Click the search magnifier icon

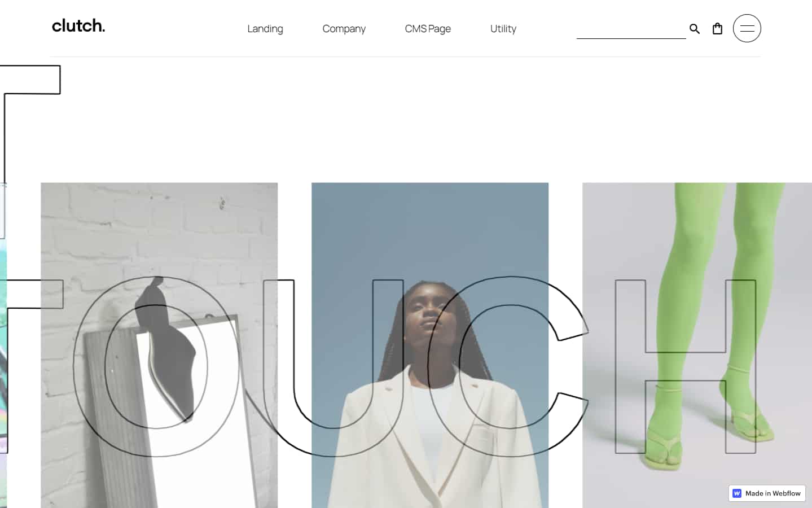[695, 29]
